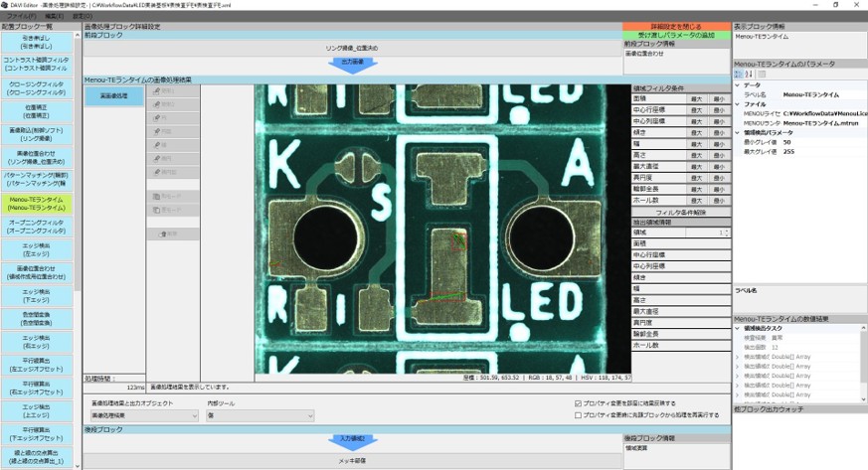Collapse the ファイル category in parameter grid
Viewport: 868px width, 470px height.
point(738,102)
